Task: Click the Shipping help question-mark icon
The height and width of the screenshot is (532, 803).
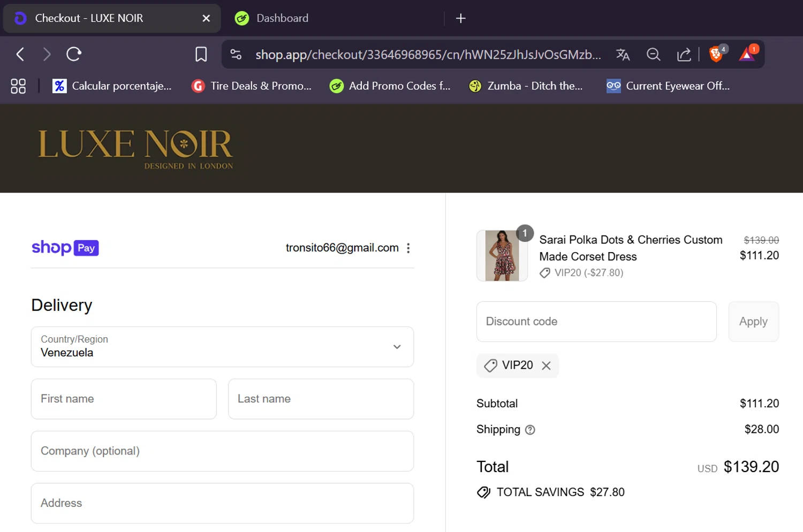Action: 530,430
